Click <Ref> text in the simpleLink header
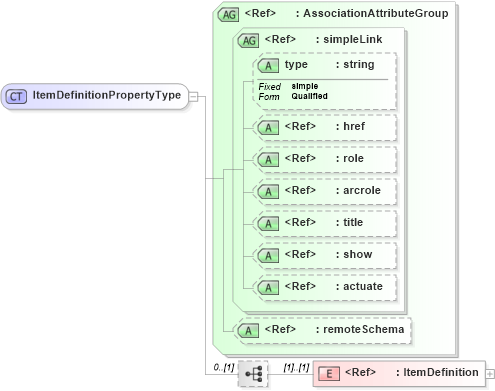Image resolution: width=495 pixels, height=391 pixels. (x=280, y=39)
